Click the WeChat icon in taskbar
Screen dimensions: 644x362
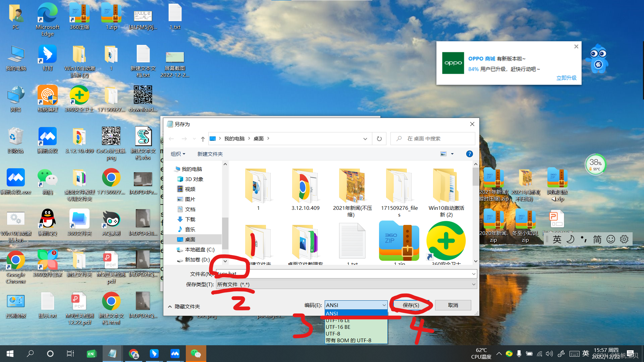(196, 354)
